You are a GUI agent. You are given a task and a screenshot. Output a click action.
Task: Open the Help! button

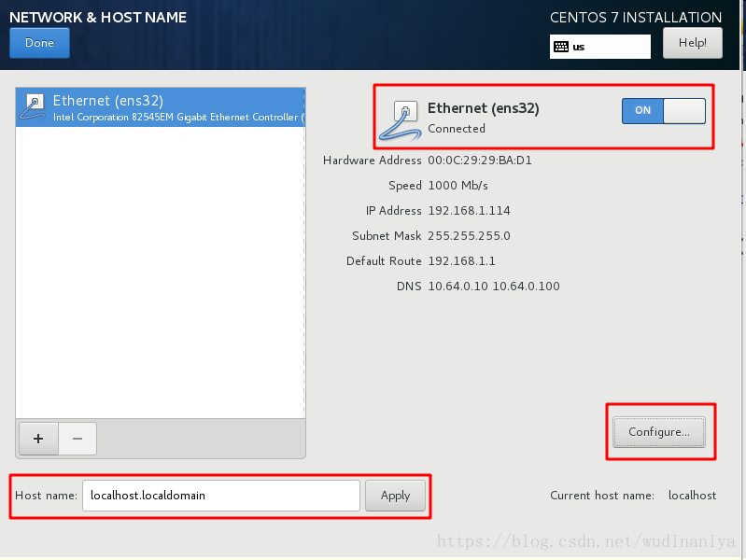point(692,43)
